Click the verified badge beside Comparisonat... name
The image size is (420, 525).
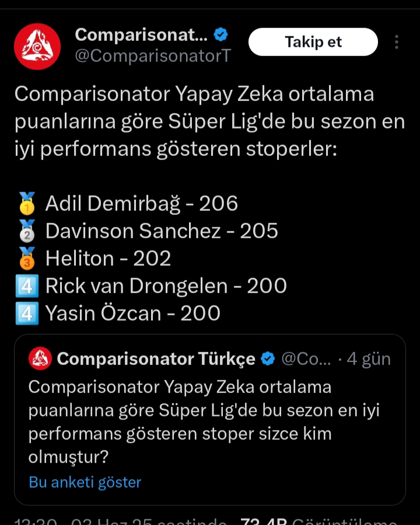click(220, 35)
